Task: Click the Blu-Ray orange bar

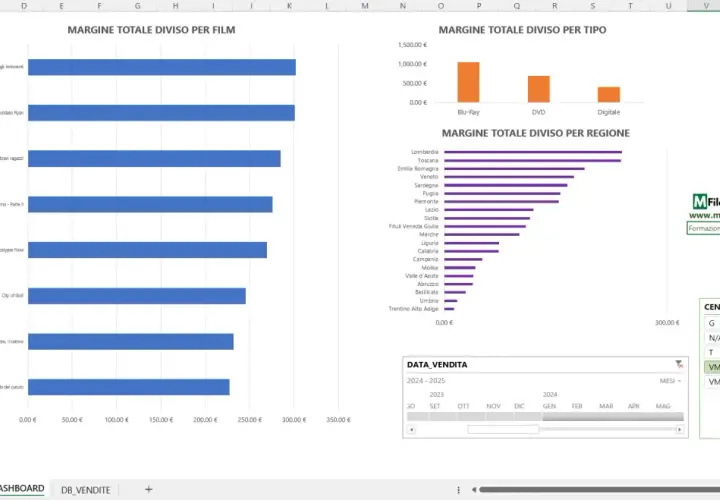Action: tap(468, 82)
